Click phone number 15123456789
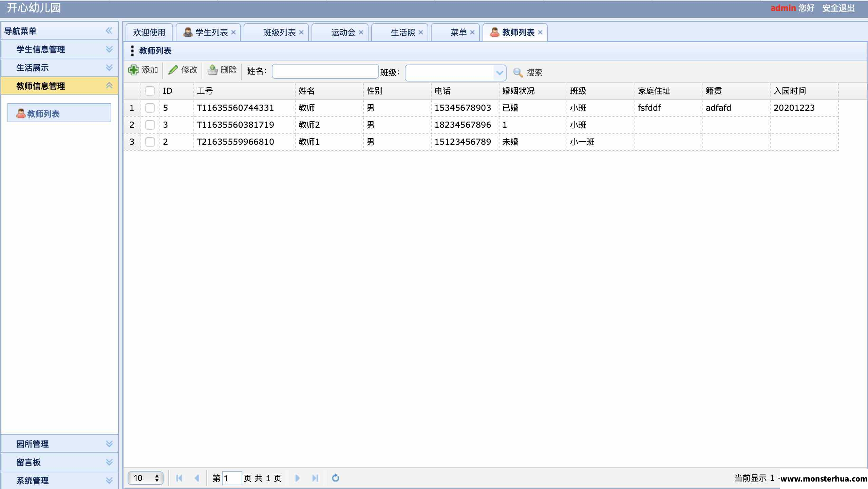 click(463, 142)
